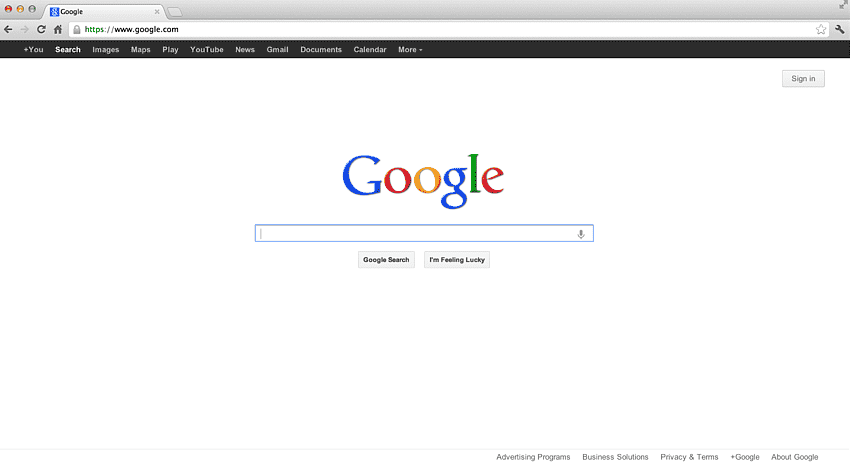Select the Google browser tab

pyautogui.click(x=103, y=11)
